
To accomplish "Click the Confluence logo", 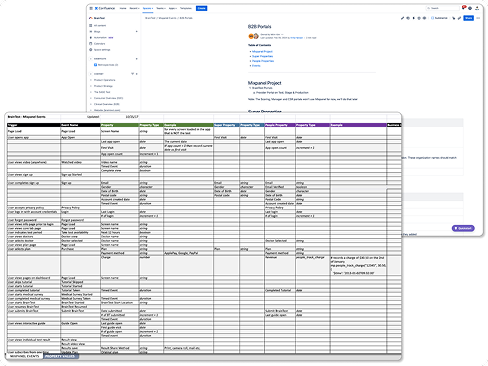I will coord(105,8).
